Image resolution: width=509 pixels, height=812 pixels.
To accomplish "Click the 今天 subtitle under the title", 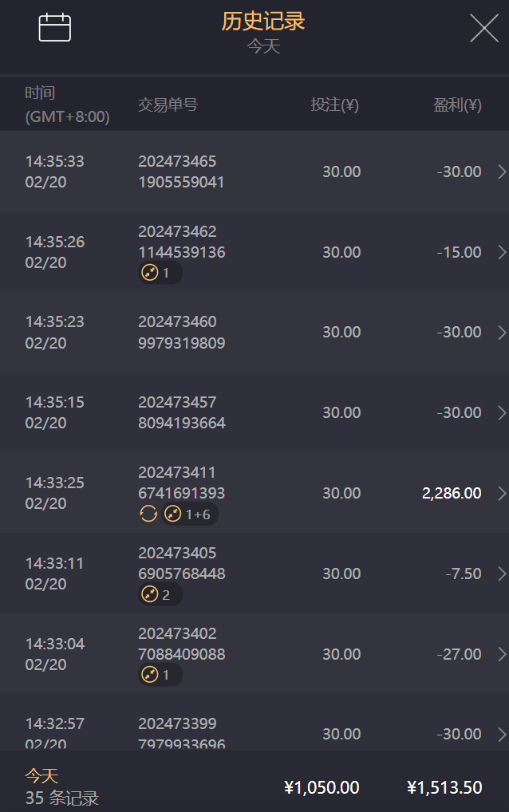I will (x=263, y=45).
